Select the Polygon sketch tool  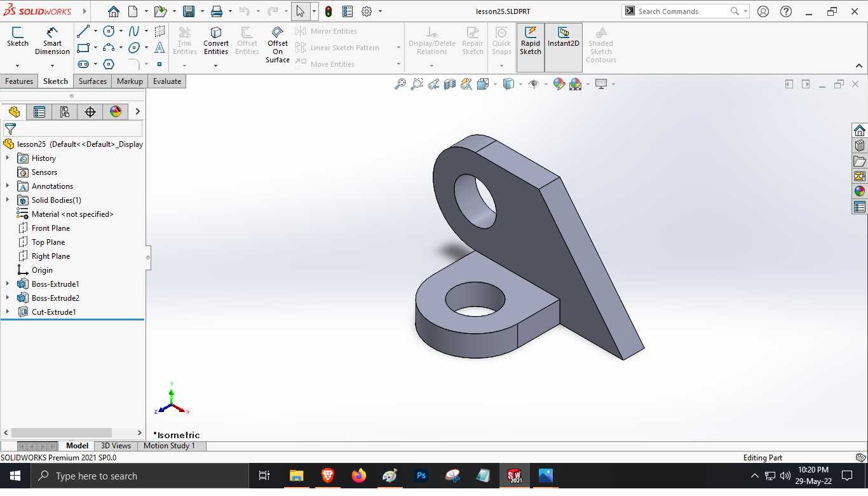click(109, 64)
